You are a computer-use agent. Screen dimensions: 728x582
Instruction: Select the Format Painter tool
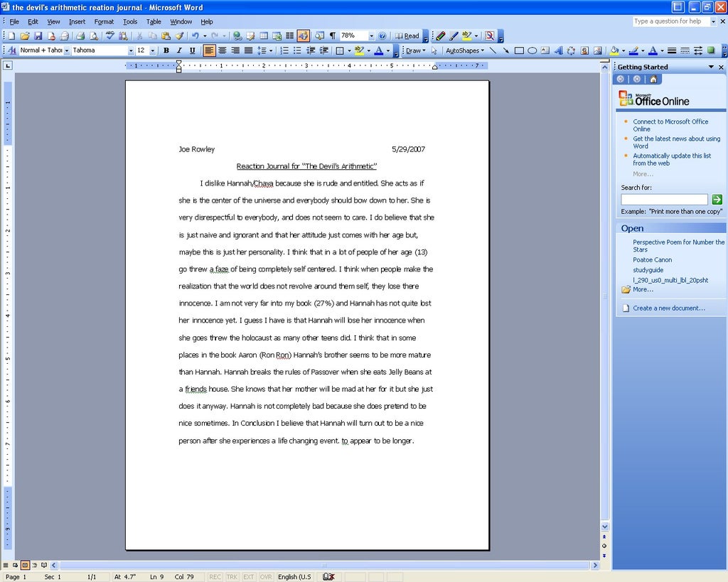tap(180, 36)
